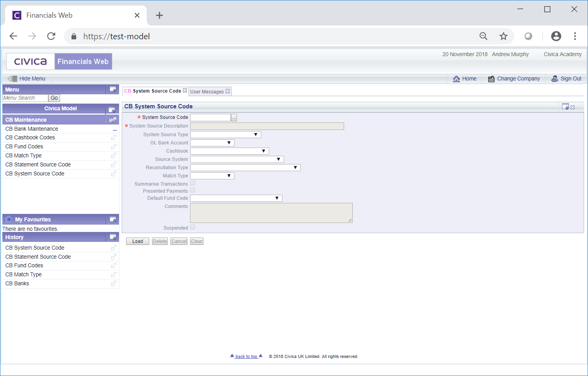
Task: Toggle Presented Payments checkbox
Action: [x=192, y=190]
